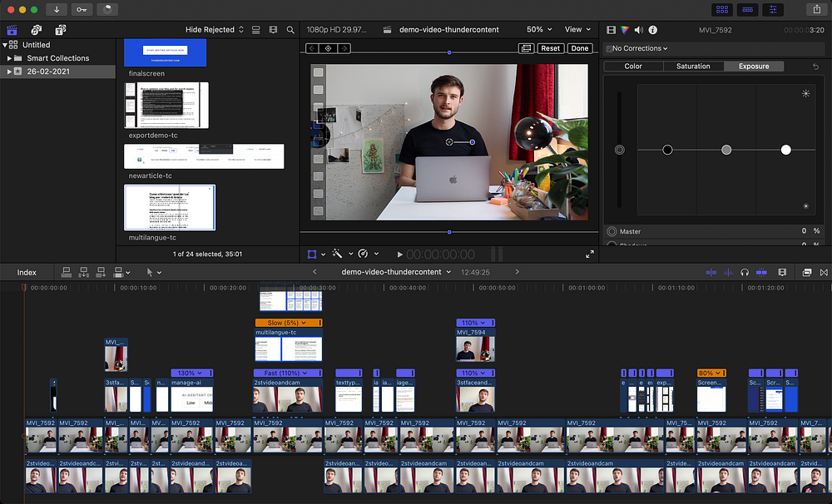Click the Done button in viewer
This screenshot has width=832, height=504.
point(580,48)
